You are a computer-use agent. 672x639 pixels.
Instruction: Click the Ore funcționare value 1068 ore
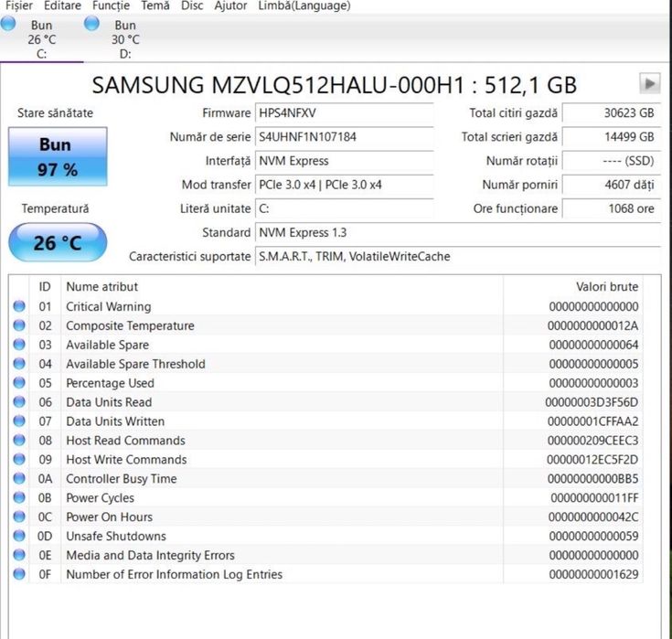611,208
